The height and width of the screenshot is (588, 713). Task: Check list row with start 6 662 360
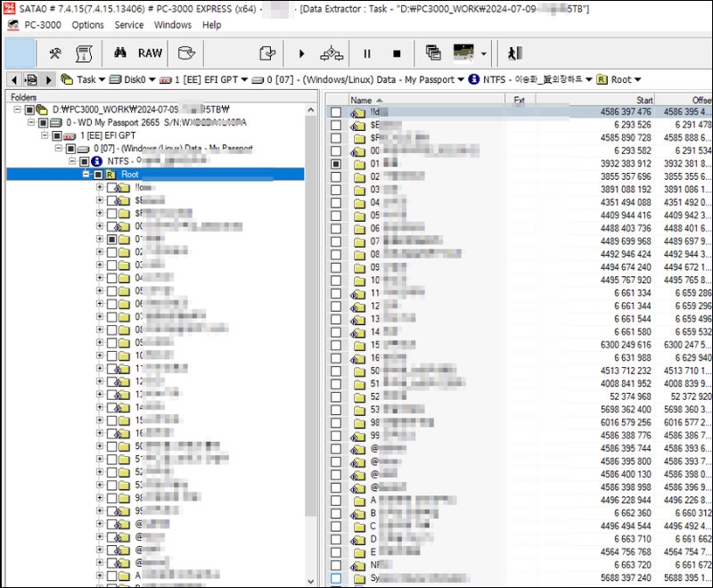[336, 513]
